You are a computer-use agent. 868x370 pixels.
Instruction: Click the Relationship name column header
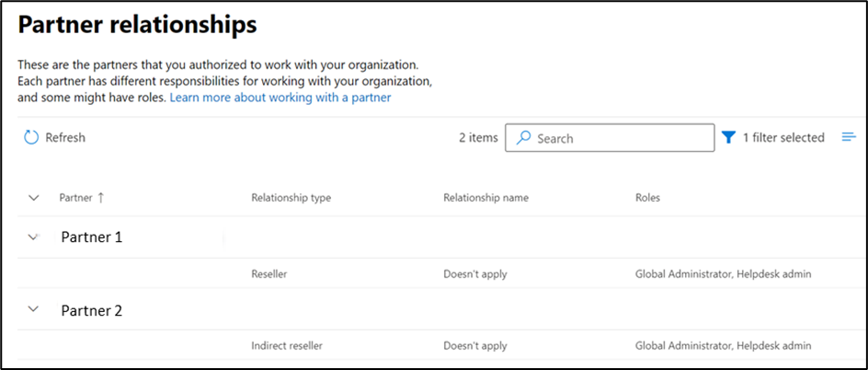(x=486, y=198)
